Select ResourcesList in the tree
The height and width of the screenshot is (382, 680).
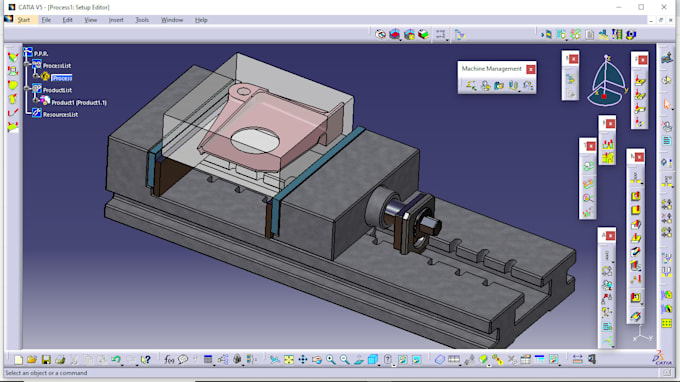tap(60, 114)
